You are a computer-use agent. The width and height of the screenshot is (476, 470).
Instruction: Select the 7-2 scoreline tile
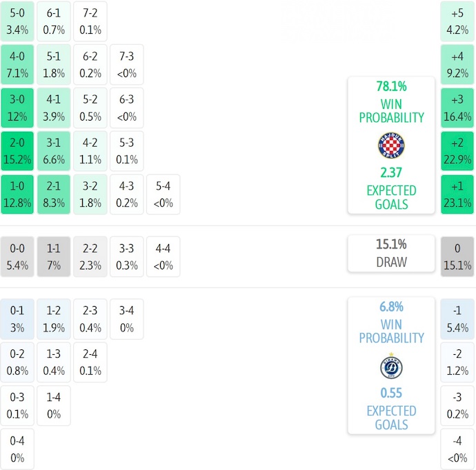(x=90, y=21)
